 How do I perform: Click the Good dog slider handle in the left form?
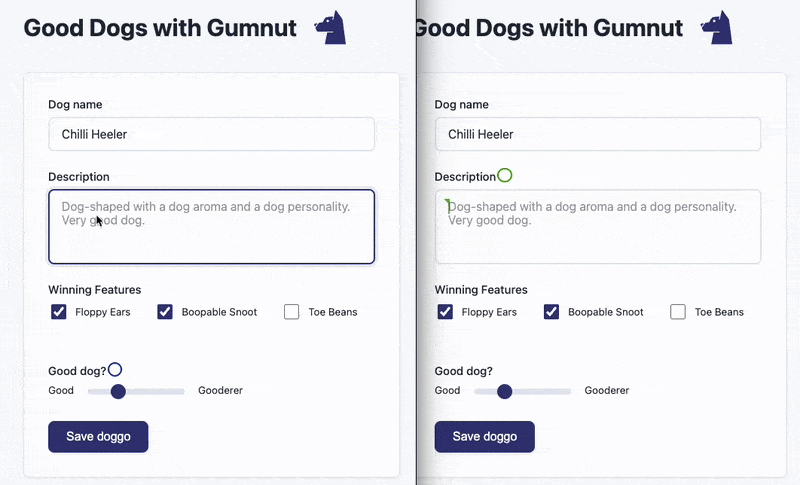coord(118,391)
